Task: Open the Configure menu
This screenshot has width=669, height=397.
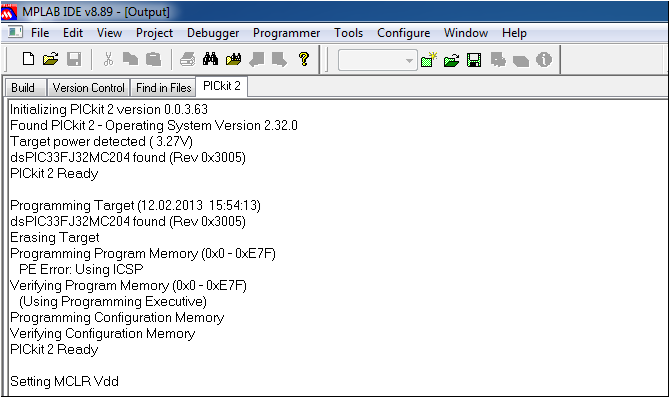Action: pyautogui.click(x=403, y=33)
